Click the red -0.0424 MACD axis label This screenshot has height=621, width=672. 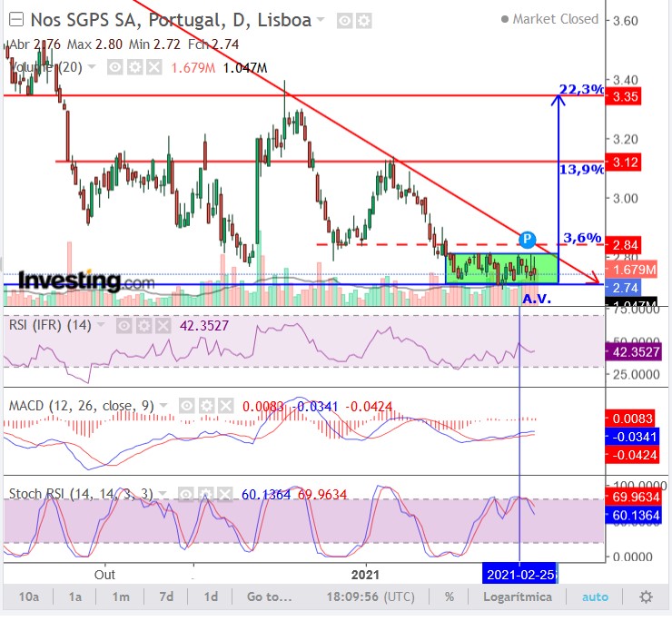[x=632, y=455]
